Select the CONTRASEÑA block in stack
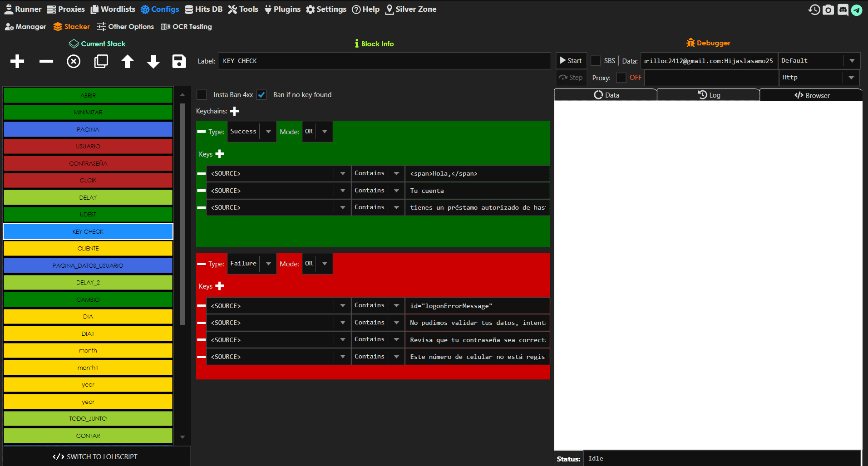Viewport: 868px width, 466px height. point(88,163)
